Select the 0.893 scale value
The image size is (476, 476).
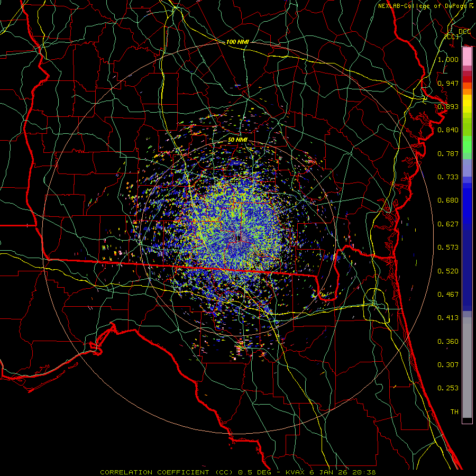[x=448, y=106]
